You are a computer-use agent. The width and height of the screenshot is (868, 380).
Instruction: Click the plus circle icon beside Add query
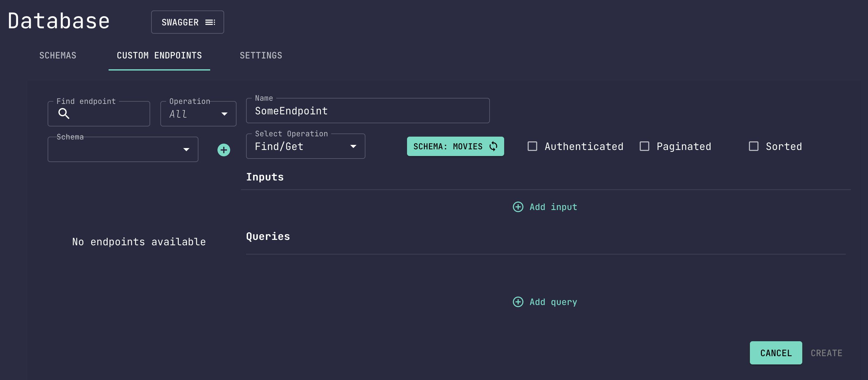tap(518, 302)
